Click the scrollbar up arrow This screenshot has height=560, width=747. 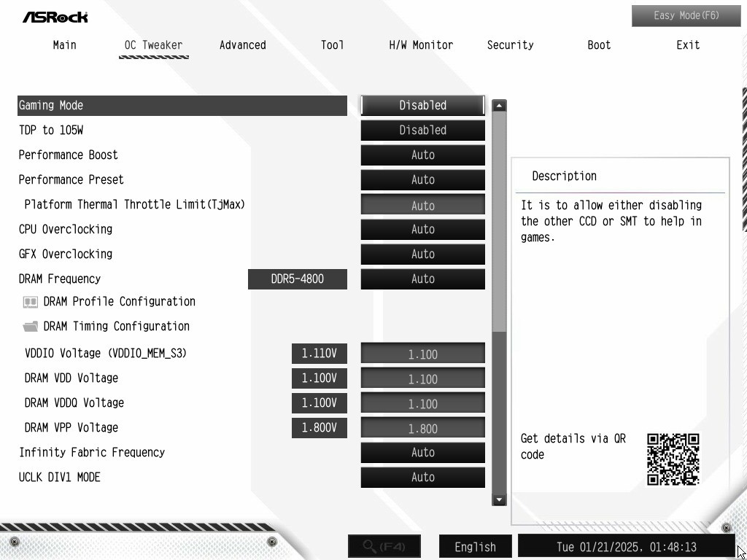499,106
